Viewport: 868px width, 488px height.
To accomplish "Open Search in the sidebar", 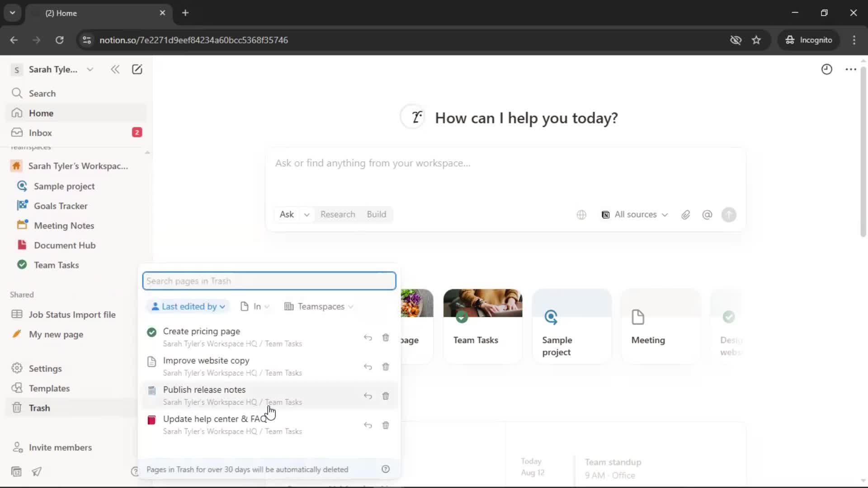I will pos(76,93).
